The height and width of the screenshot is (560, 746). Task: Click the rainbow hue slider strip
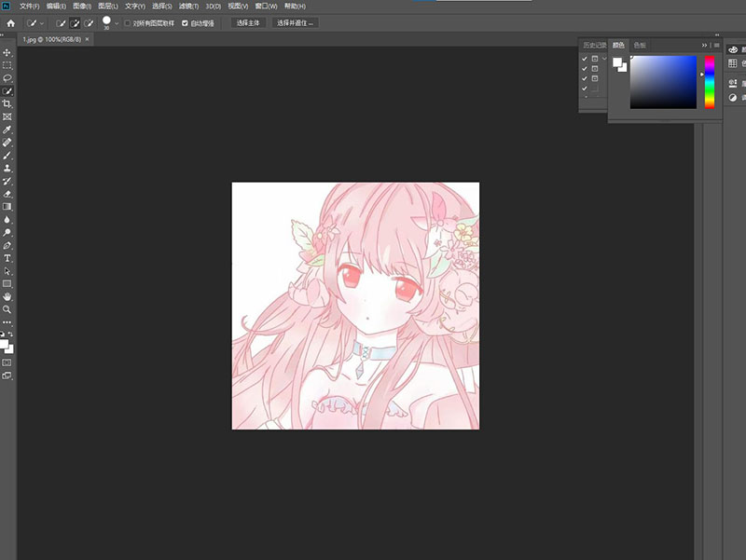(x=710, y=82)
